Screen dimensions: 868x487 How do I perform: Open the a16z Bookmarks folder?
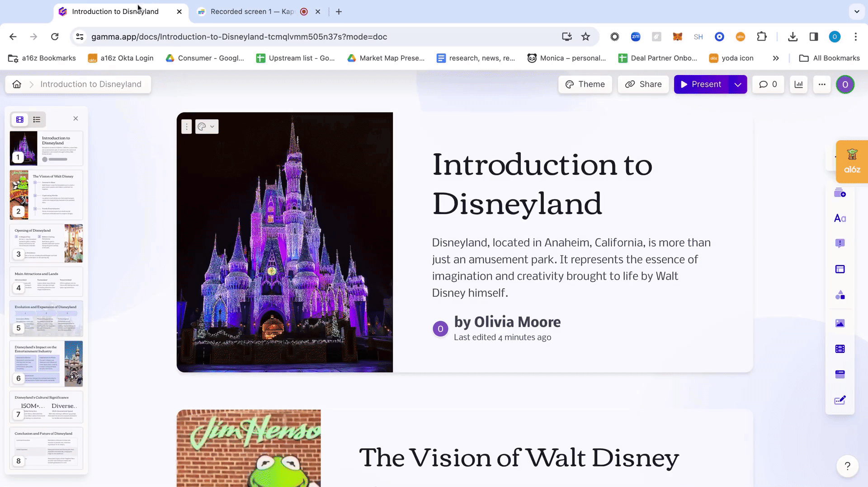(42, 58)
